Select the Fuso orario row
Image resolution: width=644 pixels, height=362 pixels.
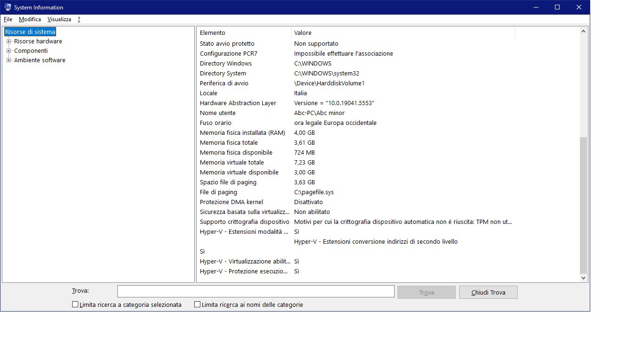[x=357, y=123]
